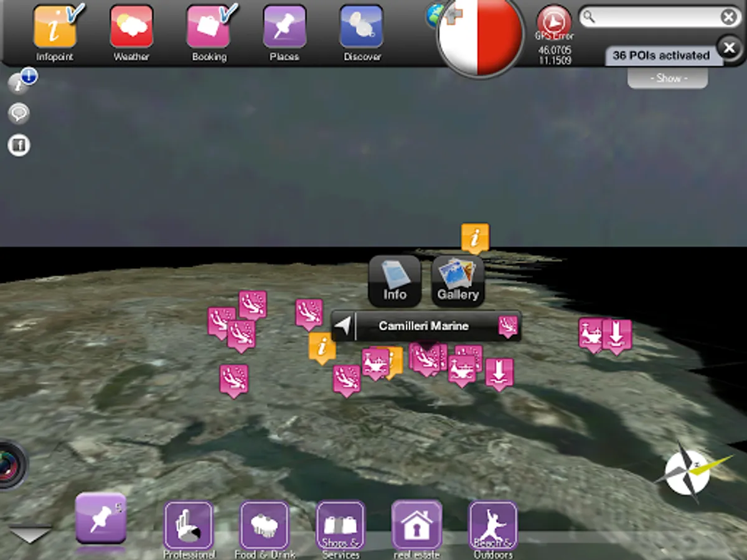
Task: Navigate to Camilleri Marine via arrow button
Action: [343, 325]
